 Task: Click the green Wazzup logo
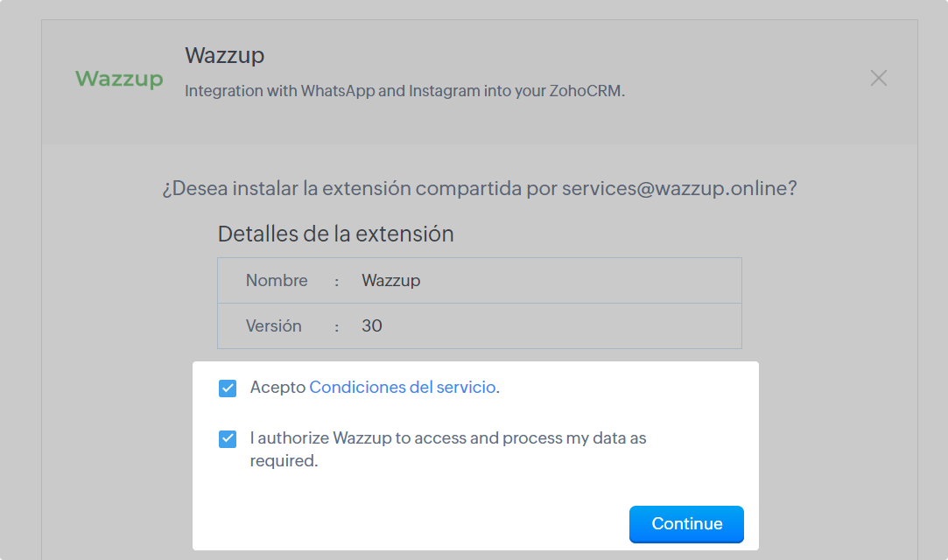tap(119, 79)
